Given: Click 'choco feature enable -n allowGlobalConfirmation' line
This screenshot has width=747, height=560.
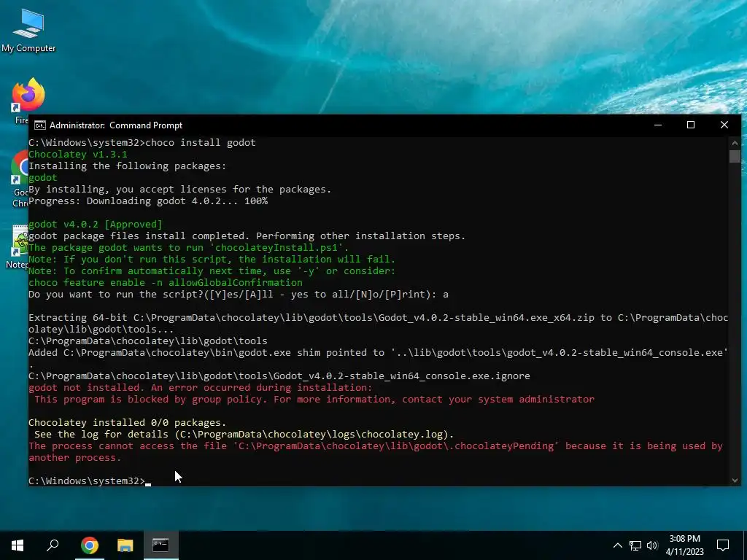Looking at the screenshot, I should 166,282.
